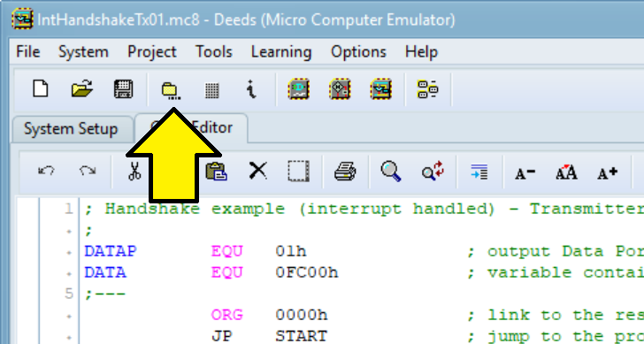Viewport: 644px width, 344px height.
Task: Click the memory grid icon
Action: tap(212, 90)
